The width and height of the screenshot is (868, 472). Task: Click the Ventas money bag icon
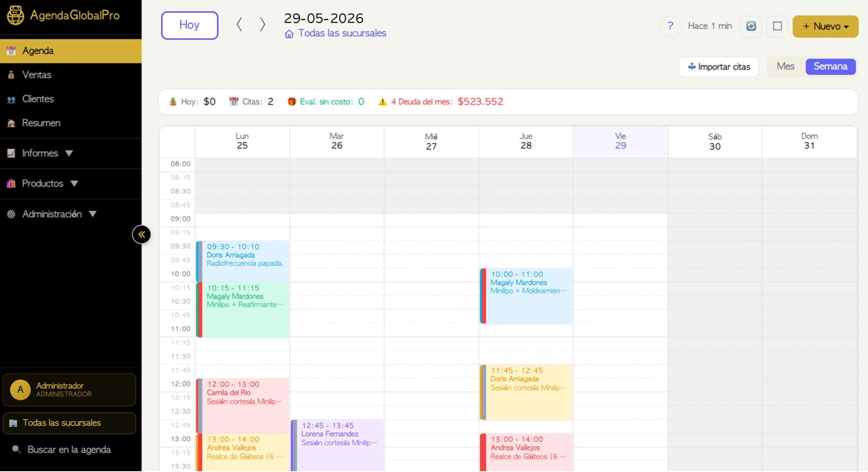[11, 75]
